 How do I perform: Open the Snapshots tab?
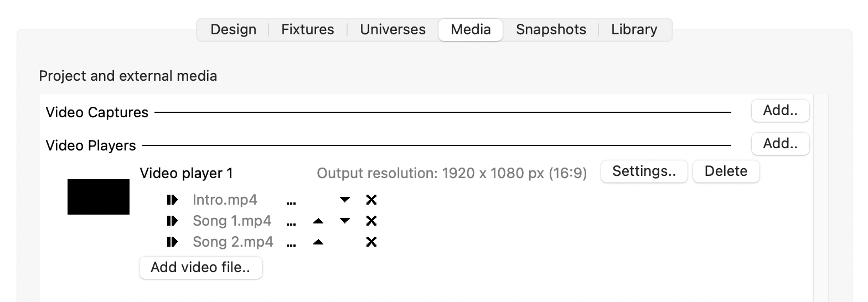(x=551, y=29)
